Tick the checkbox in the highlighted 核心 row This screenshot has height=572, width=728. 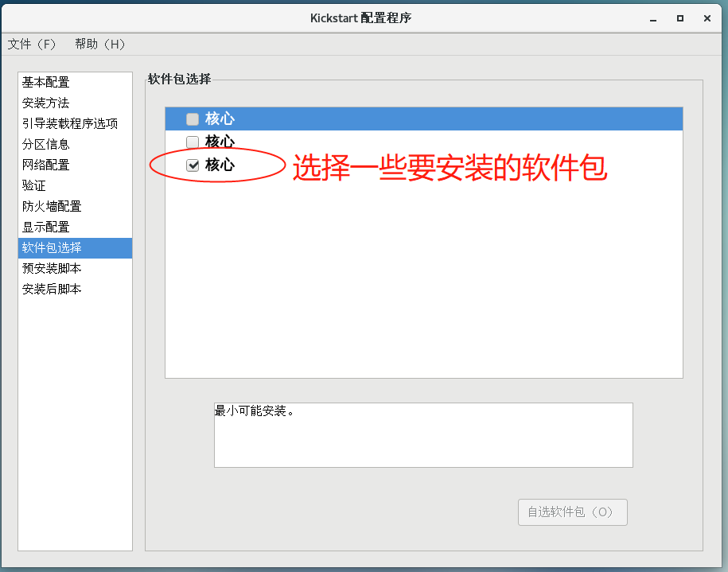point(193,119)
